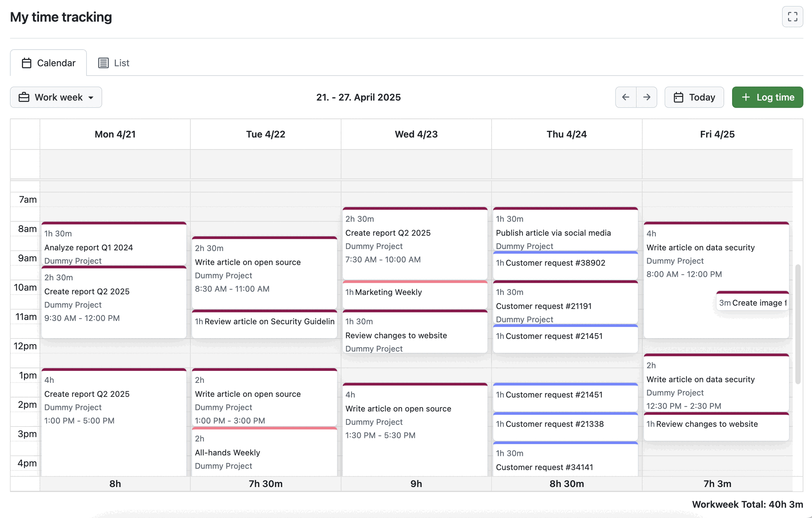Expand to fullscreen using the top-right icon
Viewport: 812px width, 518px height.
[x=793, y=17]
